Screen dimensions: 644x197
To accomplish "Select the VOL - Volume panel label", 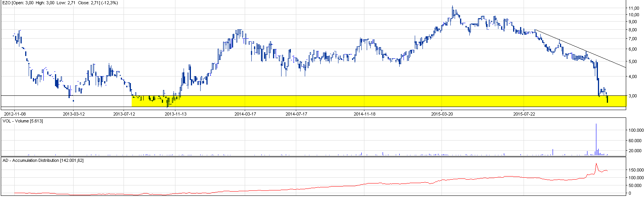I will [x=23, y=121].
